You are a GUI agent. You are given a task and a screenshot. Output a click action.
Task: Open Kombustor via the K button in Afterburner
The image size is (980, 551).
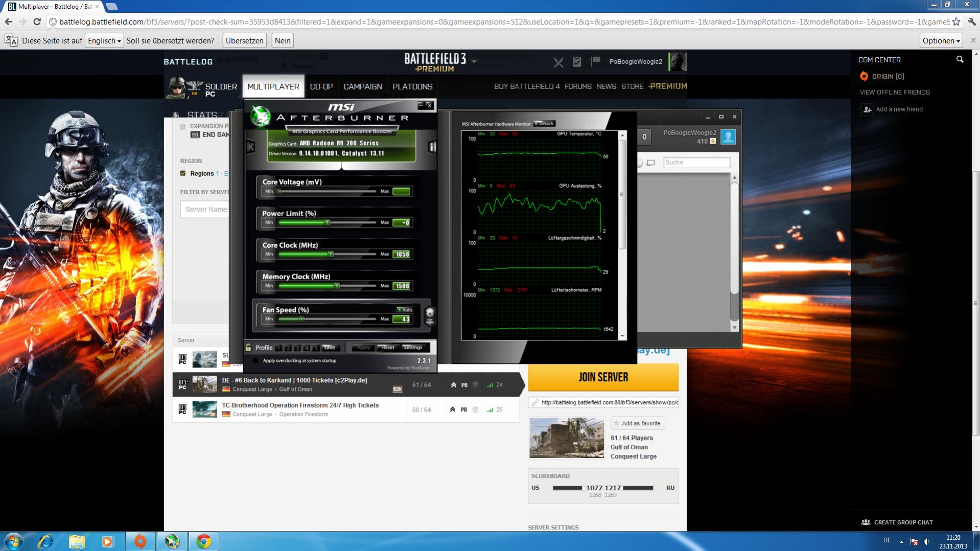(x=250, y=147)
